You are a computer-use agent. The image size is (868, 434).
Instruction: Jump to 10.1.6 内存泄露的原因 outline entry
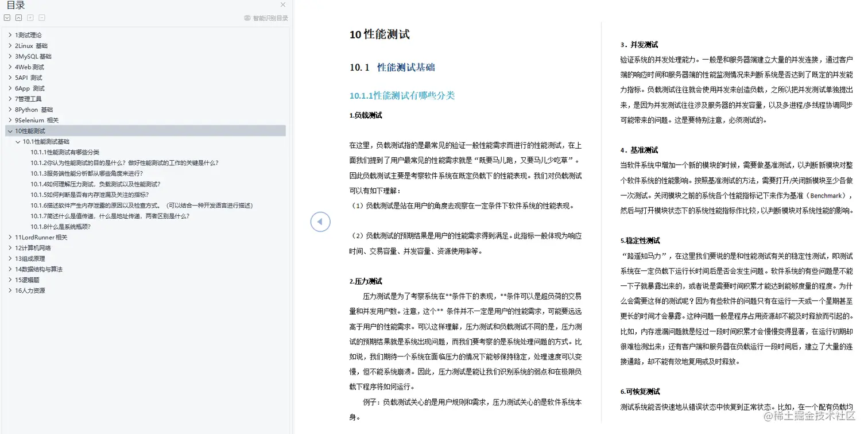(x=142, y=205)
